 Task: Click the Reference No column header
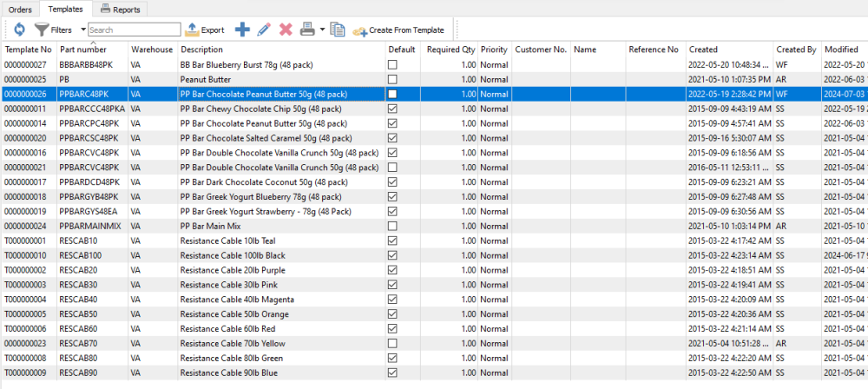click(656, 49)
